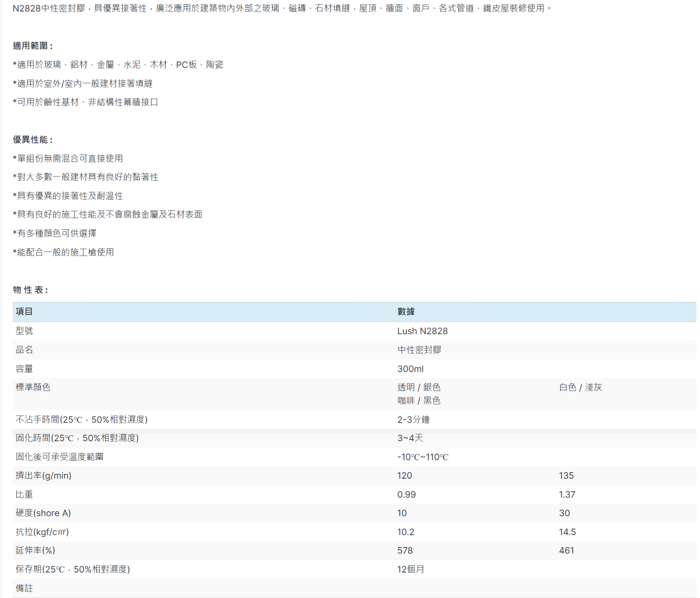Click the 白色 / 淺灰 cell
Screen dimensions: 700x598
pos(581,387)
